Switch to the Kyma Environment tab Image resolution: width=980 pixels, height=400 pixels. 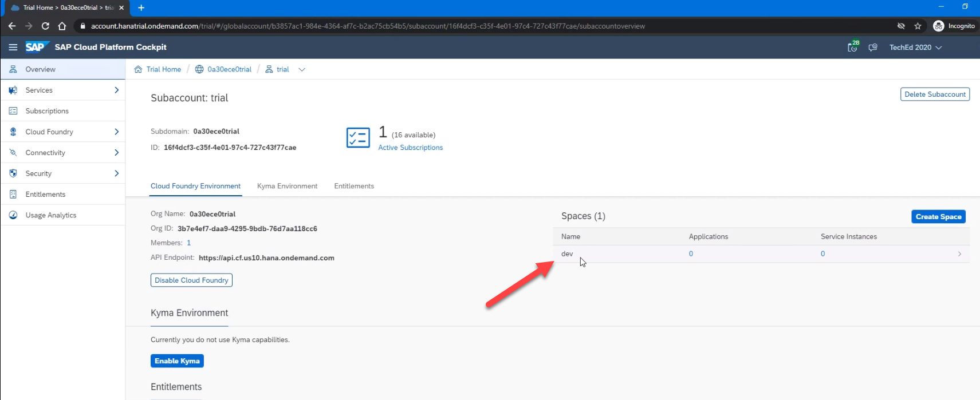[287, 187]
